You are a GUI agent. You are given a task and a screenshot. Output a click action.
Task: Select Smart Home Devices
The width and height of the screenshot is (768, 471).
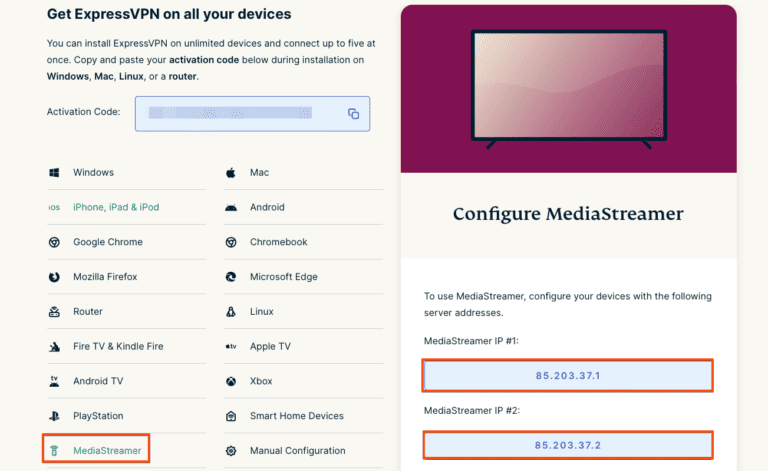tap(296, 416)
